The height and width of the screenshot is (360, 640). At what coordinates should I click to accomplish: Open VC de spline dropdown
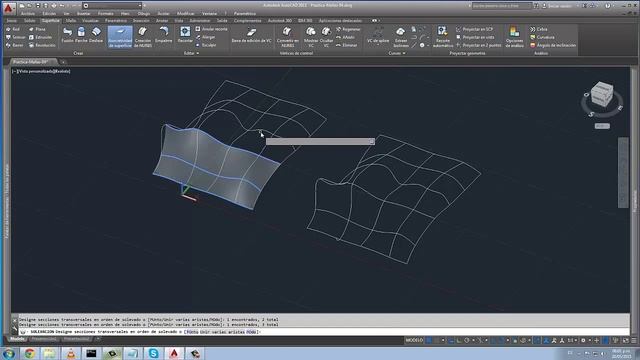[378, 36]
